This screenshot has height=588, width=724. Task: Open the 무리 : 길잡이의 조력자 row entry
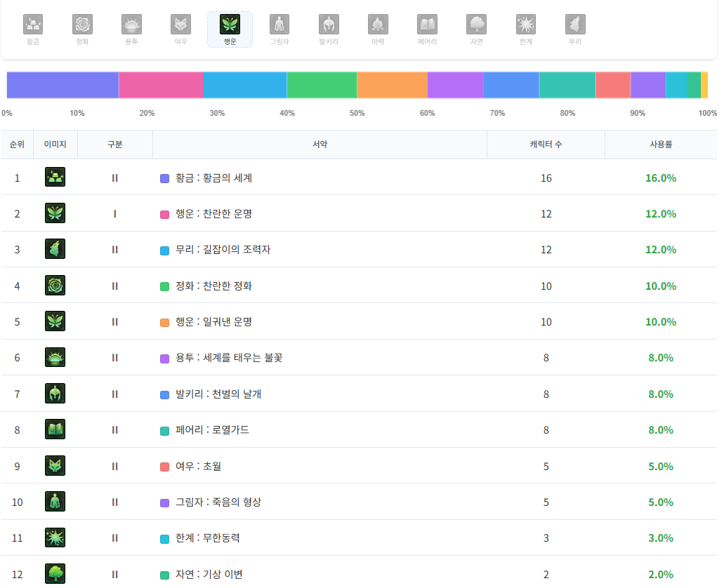(x=223, y=250)
